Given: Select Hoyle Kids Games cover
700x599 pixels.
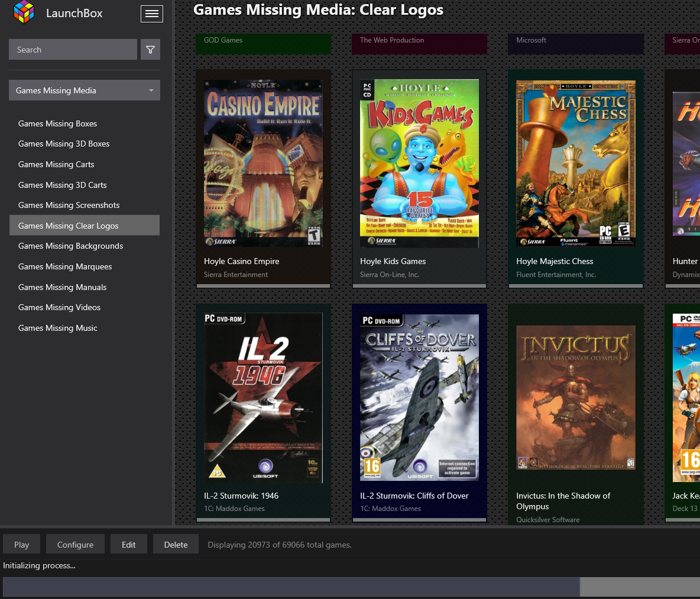Looking at the screenshot, I should point(419,164).
